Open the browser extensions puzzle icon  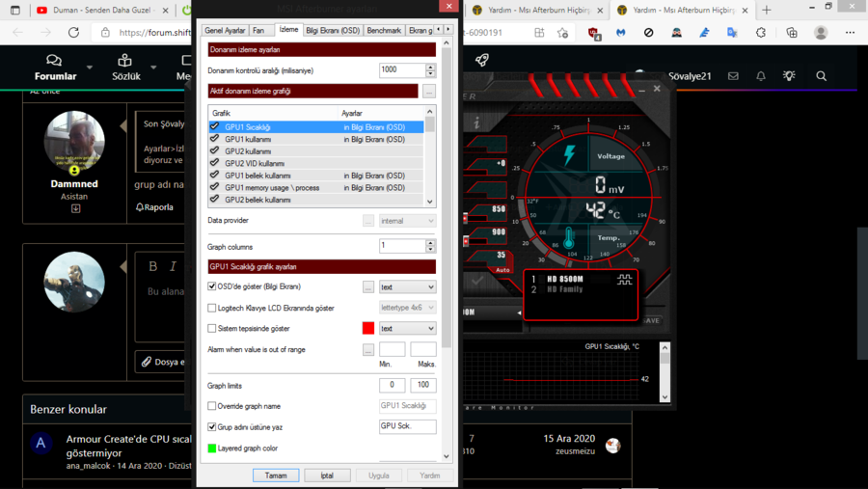point(761,33)
